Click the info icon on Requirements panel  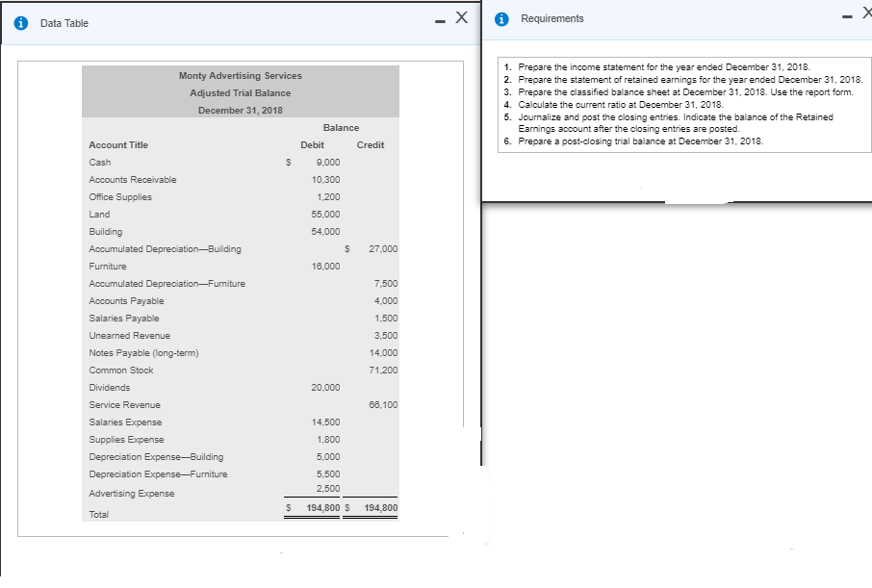tap(500, 18)
